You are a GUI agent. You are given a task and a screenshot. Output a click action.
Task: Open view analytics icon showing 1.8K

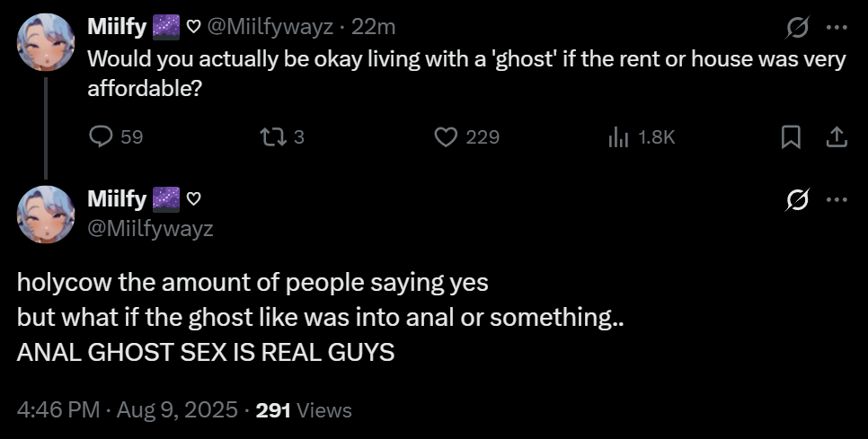(618, 137)
